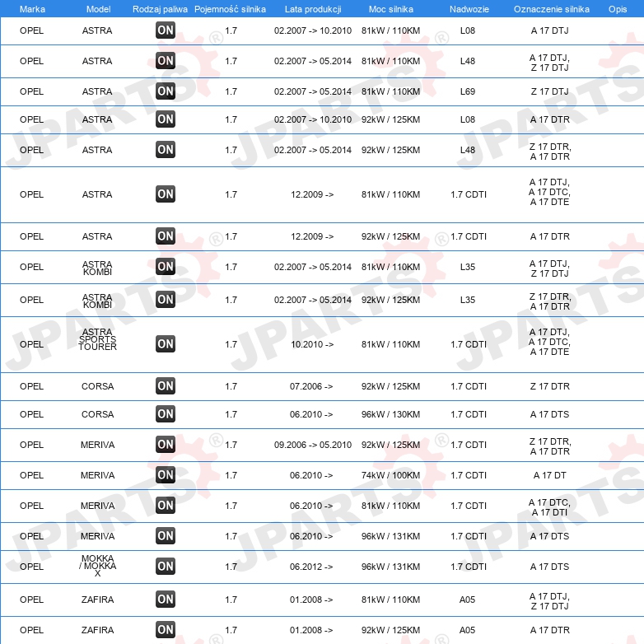The height and width of the screenshot is (644, 644).
Task: Select the ON badge in the Astra 12.2009 81kW row
Action: 166,194
